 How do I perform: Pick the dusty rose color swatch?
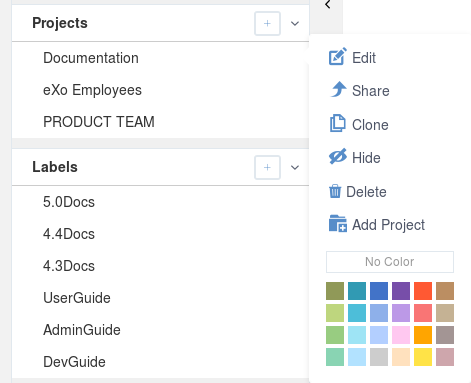pyautogui.click(x=445, y=357)
